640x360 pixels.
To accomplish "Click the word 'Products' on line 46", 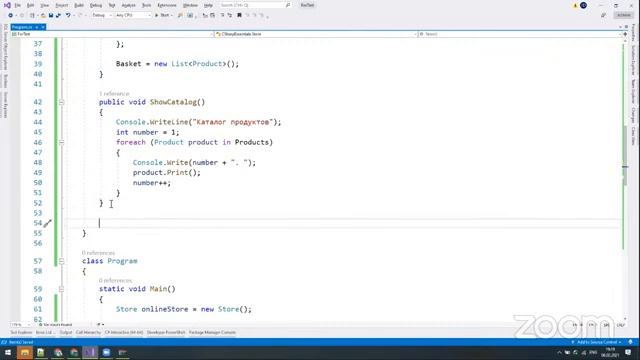I will coord(251,142).
